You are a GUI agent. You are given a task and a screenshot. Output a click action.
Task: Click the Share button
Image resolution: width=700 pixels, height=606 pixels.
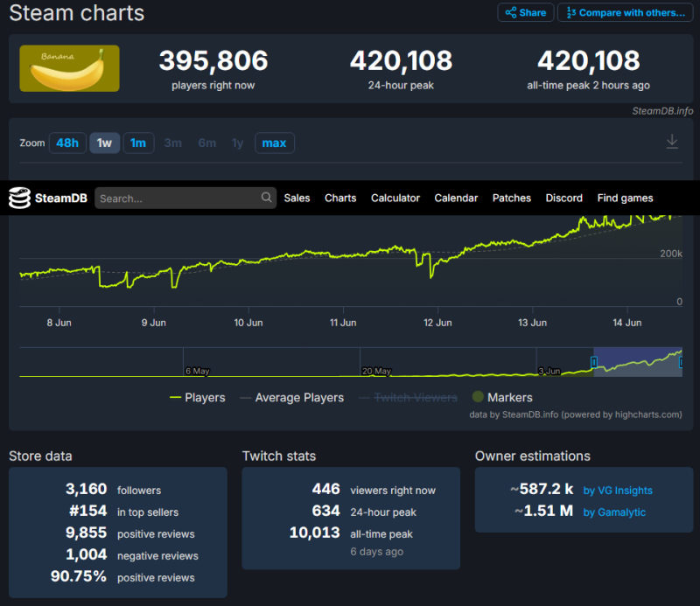(x=526, y=12)
